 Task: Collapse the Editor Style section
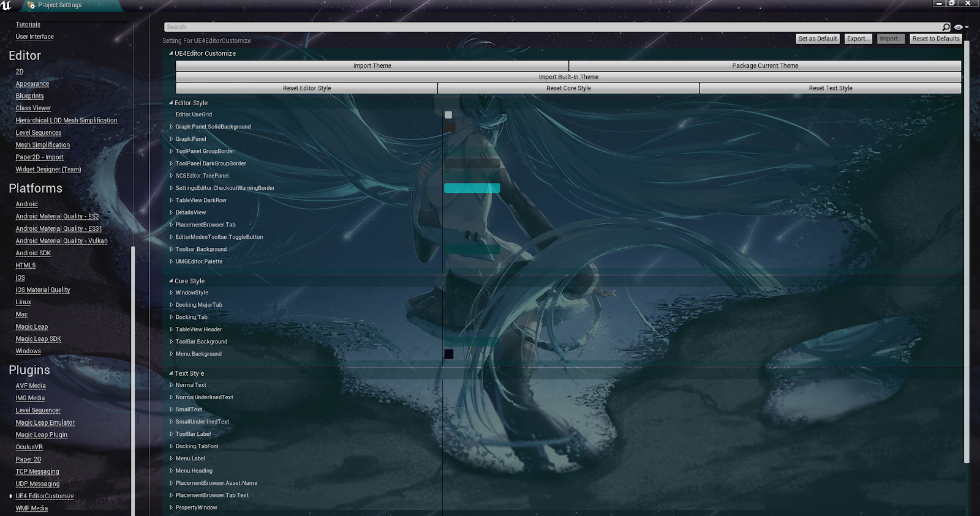171,103
